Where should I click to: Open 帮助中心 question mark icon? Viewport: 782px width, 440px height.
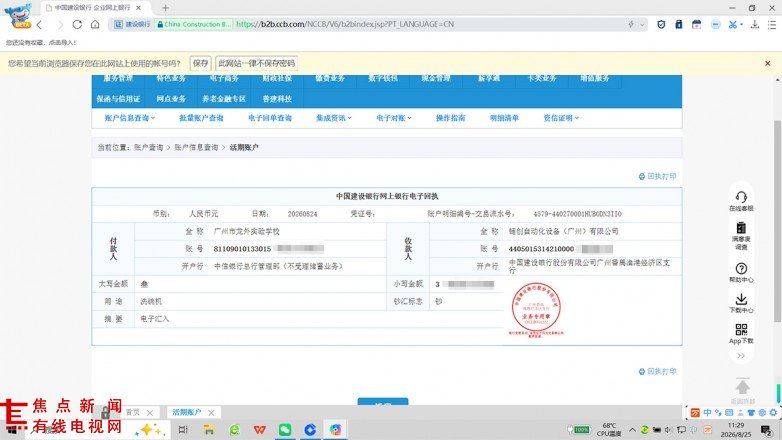coord(741,272)
